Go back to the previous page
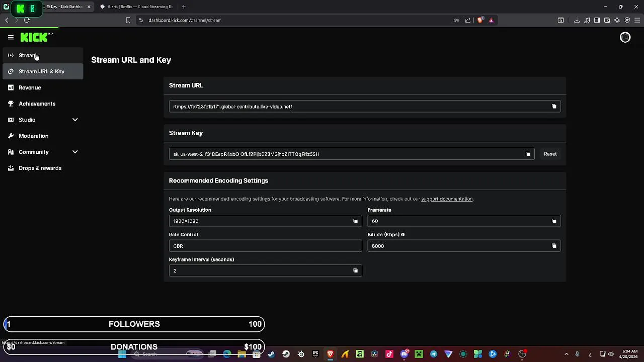 pyautogui.click(x=7, y=20)
